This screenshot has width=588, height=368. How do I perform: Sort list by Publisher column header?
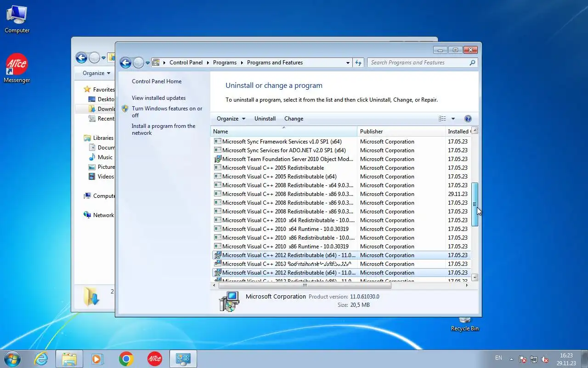click(x=401, y=132)
